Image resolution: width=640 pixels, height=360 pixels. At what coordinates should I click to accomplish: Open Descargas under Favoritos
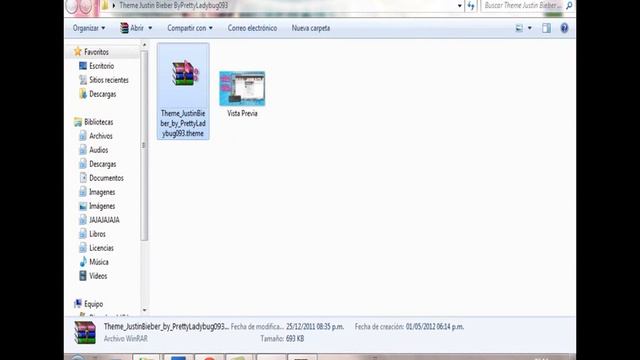coord(102,94)
